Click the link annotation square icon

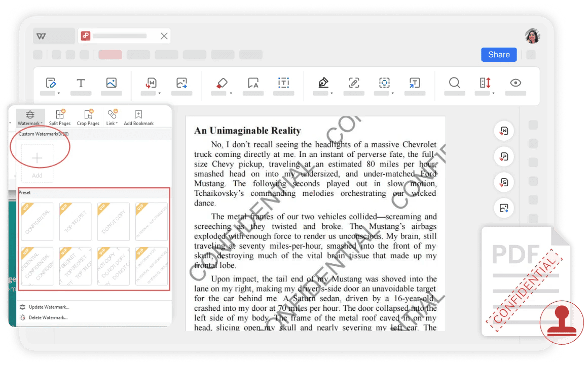[354, 83]
